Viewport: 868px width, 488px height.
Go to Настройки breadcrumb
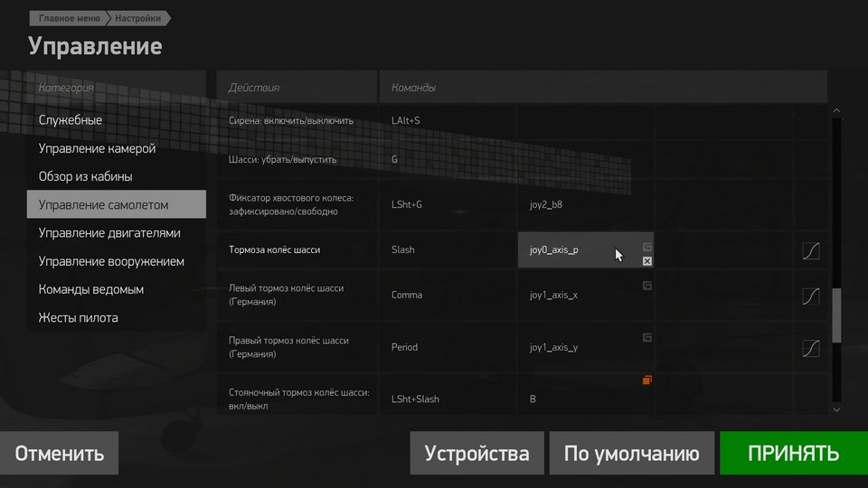(x=138, y=18)
